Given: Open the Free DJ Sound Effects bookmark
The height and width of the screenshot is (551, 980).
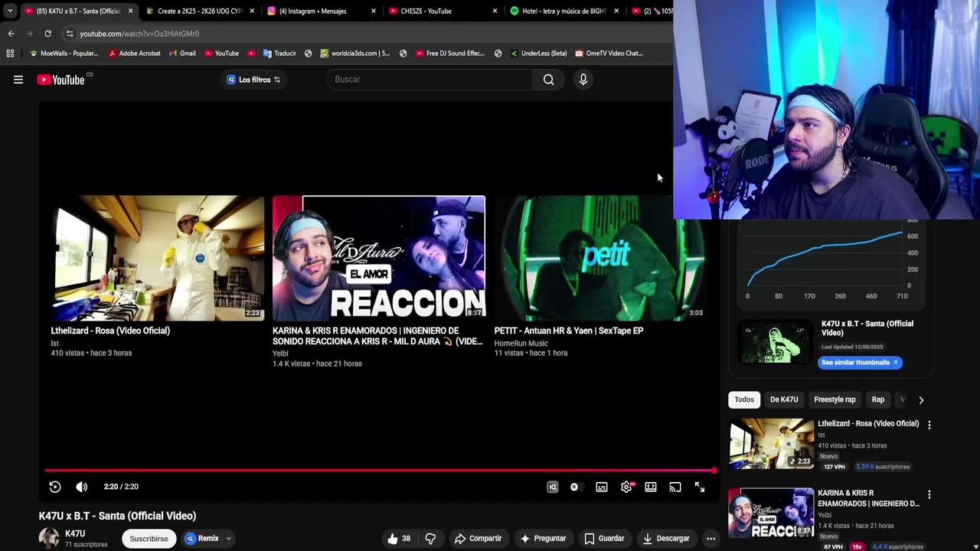Looking at the screenshot, I should 450,54.
